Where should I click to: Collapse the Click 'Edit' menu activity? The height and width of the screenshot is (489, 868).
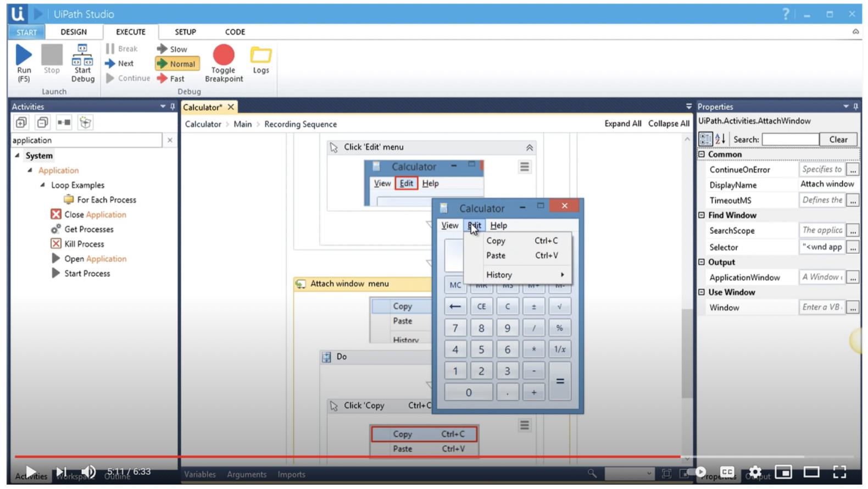pyautogui.click(x=529, y=147)
